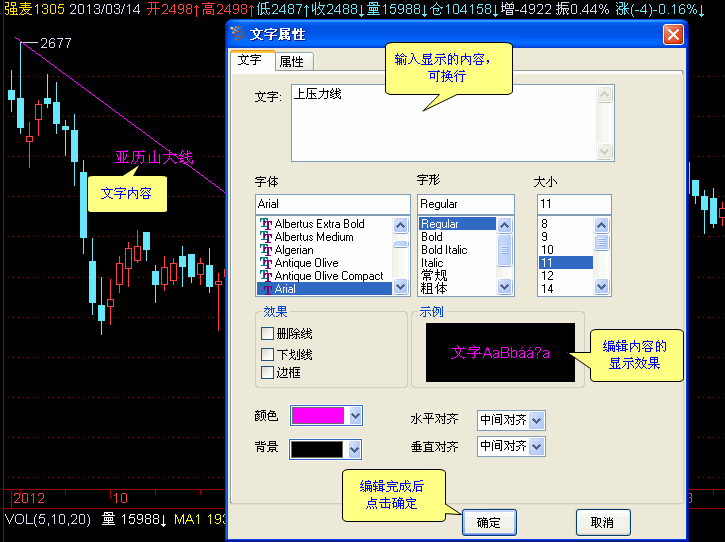Screen dimensions: 725x542
Task: Click the dialog title bar app icon
Action: coord(238,34)
